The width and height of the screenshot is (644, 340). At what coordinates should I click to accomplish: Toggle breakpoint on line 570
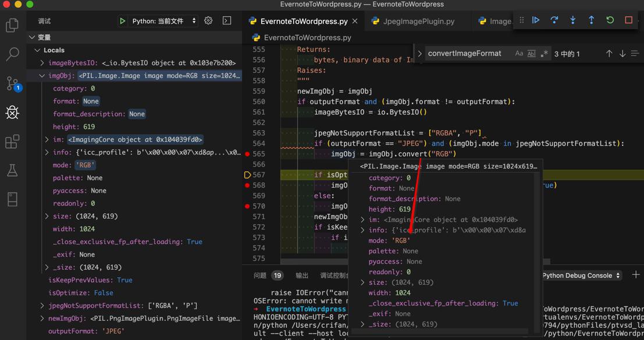(247, 206)
